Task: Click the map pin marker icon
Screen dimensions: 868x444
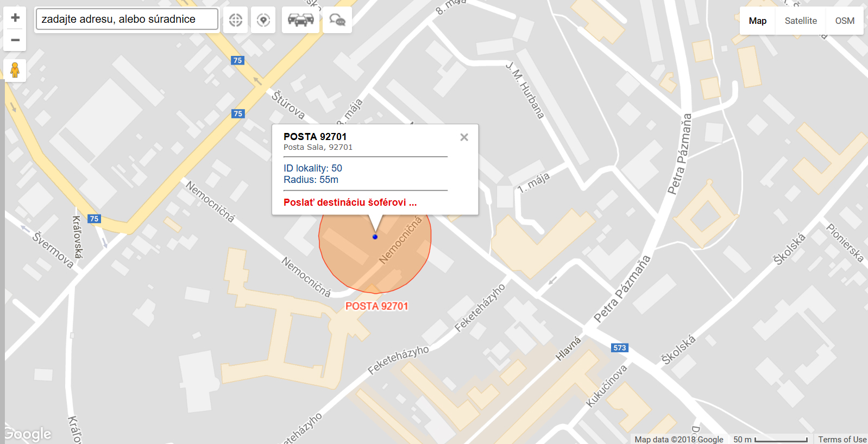Action: coord(263,20)
